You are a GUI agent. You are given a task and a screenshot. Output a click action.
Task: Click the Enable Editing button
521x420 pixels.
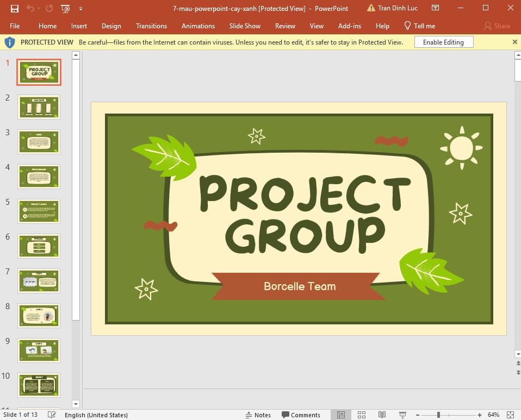444,42
